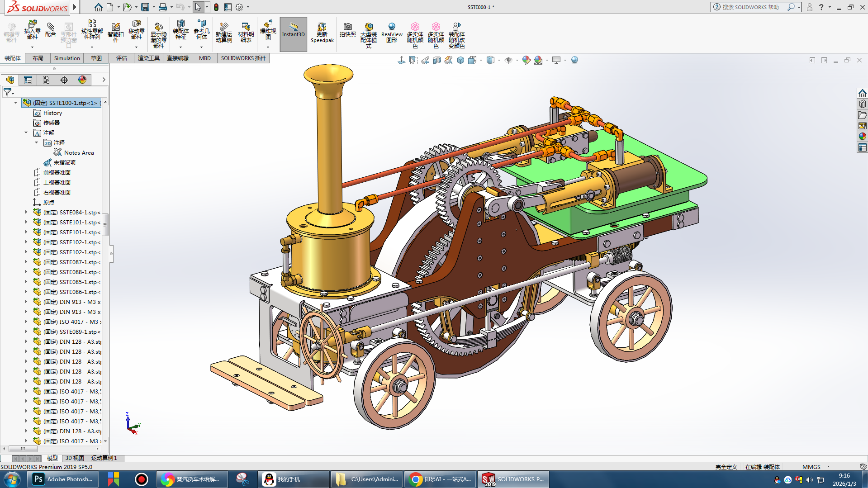Toggle the view toolbar's last blue sphere icon
Image resolution: width=868 pixels, height=488 pixels.
(574, 60)
